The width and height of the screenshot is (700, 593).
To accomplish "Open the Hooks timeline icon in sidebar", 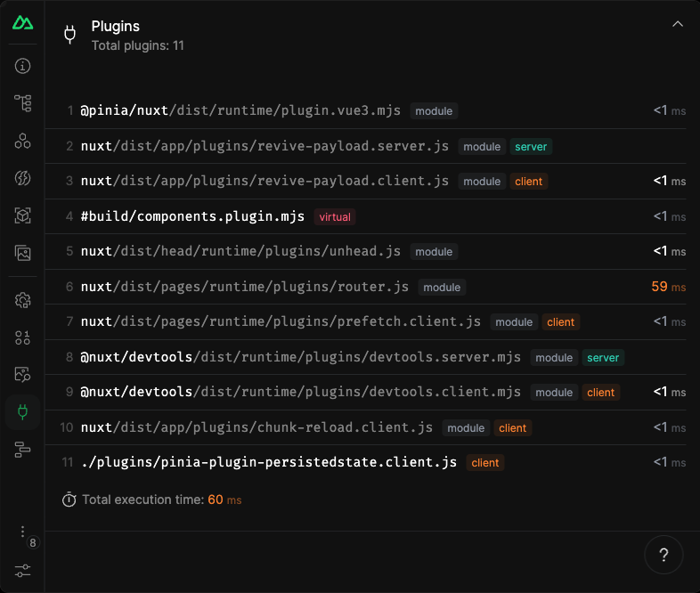I will 23,450.
